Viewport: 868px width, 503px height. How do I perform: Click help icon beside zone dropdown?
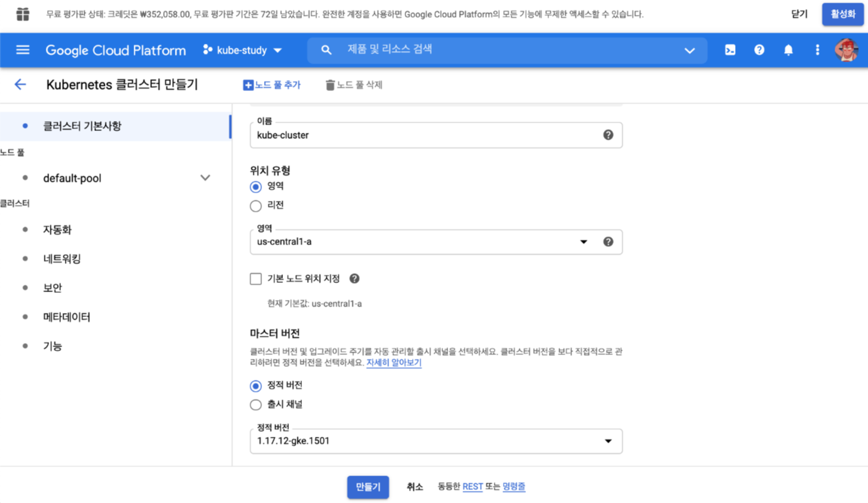[608, 242]
